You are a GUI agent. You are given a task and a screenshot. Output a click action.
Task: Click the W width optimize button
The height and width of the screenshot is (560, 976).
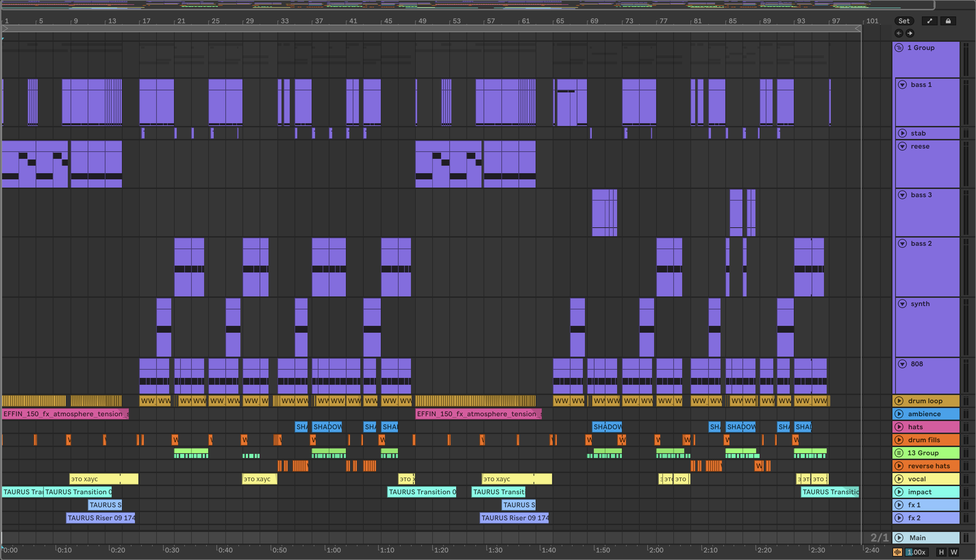click(x=954, y=552)
